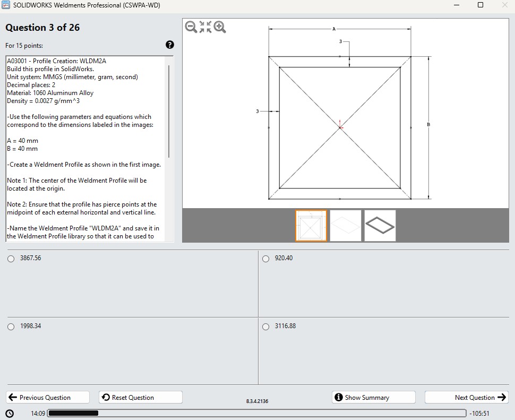This screenshot has width=515, height=420.
Task: Click 'Density = 0.0027 g/mm^3' line
Action: 44,101
